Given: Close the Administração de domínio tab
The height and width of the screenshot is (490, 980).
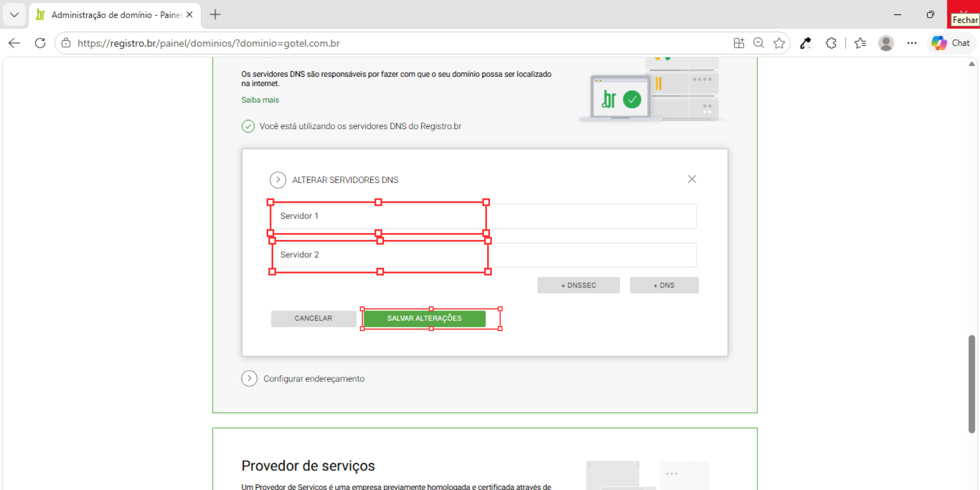Looking at the screenshot, I should pos(190,15).
